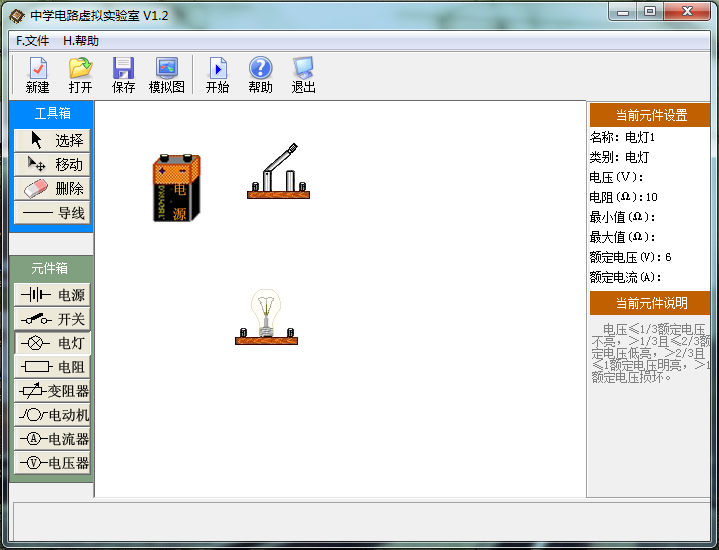The image size is (719, 550).
Task: Pick the 导线 wire tool
Action: click(53, 212)
